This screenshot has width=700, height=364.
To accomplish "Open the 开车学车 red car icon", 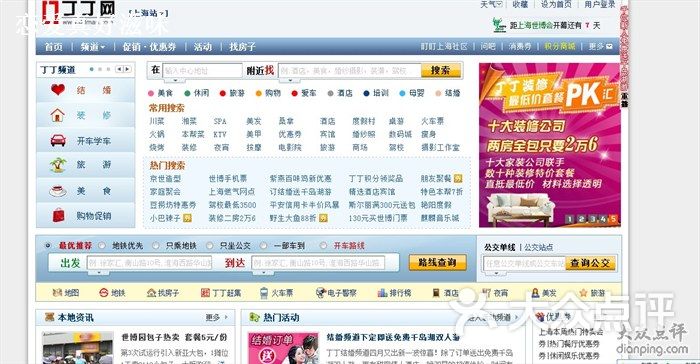I will pyautogui.click(x=58, y=141).
